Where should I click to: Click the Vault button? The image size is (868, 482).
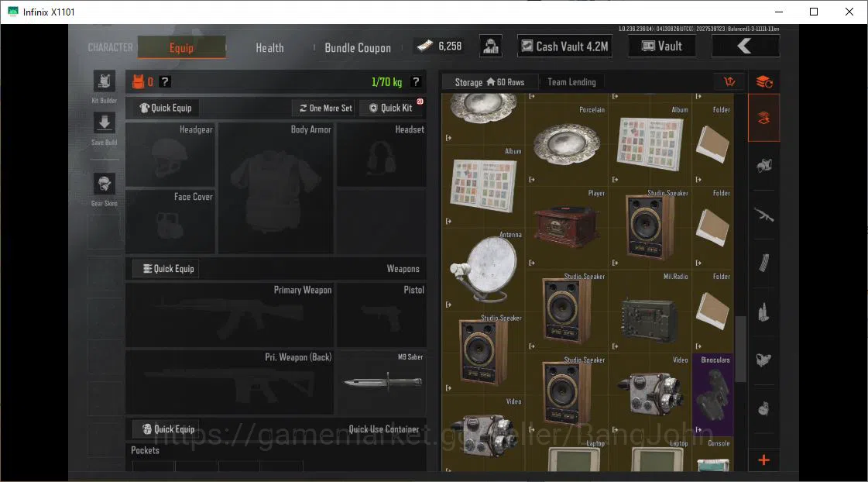662,46
